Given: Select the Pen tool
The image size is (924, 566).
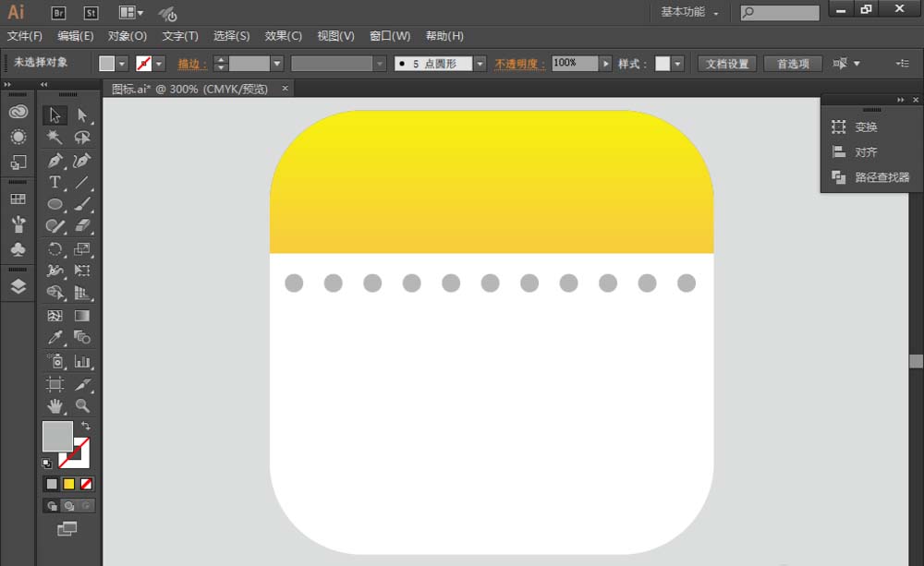Looking at the screenshot, I should (x=55, y=160).
